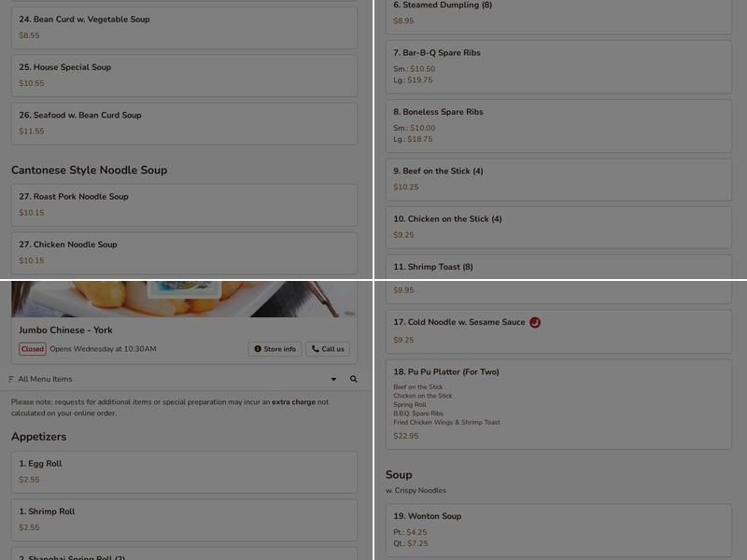The width and height of the screenshot is (747, 560).
Task: Choose 7. Bar-B-Q Spare Ribs
Action: [558, 66]
